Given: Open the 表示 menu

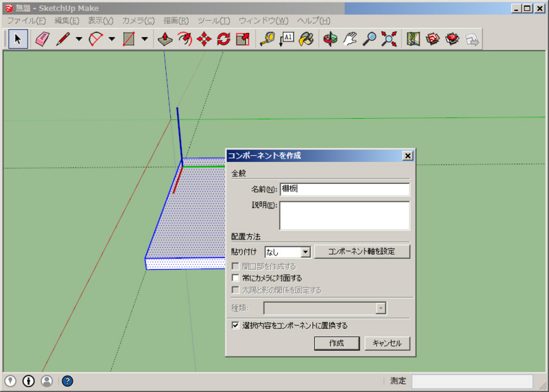Looking at the screenshot, I should [x=100, y=21].
